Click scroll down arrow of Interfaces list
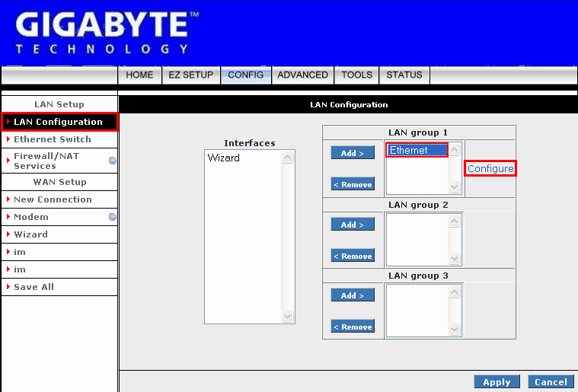 point(288,316)
